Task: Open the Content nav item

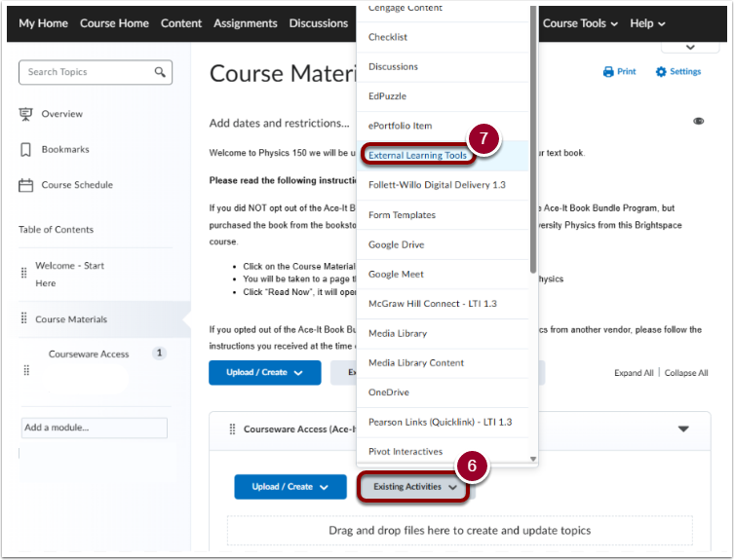Action: pyautogui.click(x=181, y=23)
